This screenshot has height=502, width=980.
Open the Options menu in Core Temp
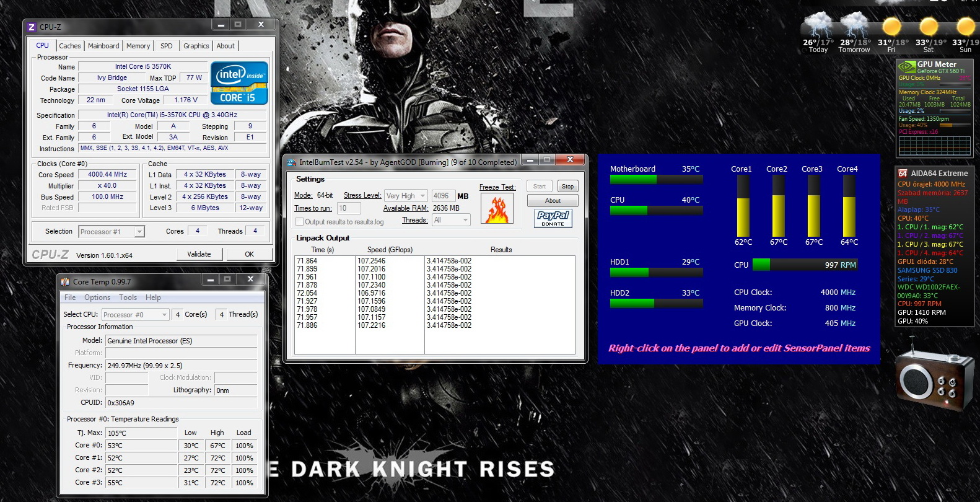(x=97, y=297)
